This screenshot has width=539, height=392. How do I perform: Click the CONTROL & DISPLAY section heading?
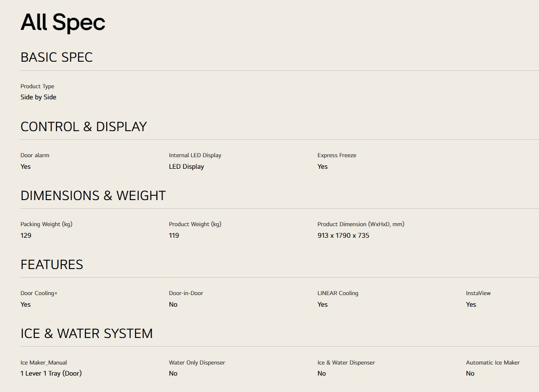83,127
